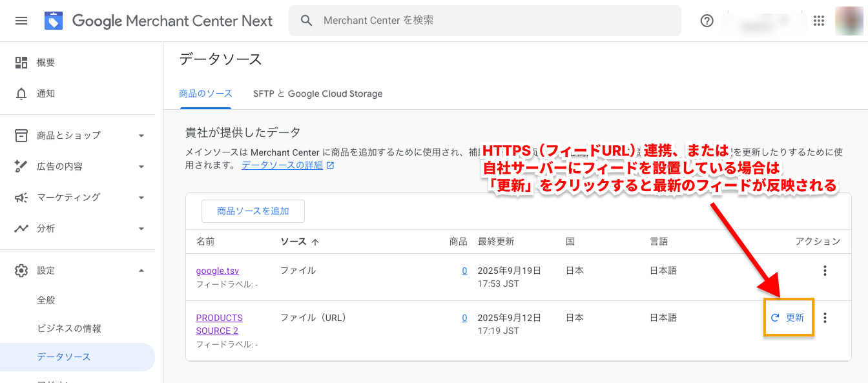
Task: Click the ソース column header
Action: tap(293, 242)
